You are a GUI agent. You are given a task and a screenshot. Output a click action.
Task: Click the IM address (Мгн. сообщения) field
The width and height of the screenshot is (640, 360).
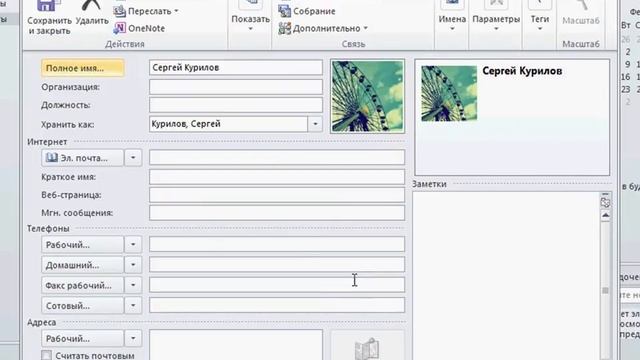[x=277, y=213]
